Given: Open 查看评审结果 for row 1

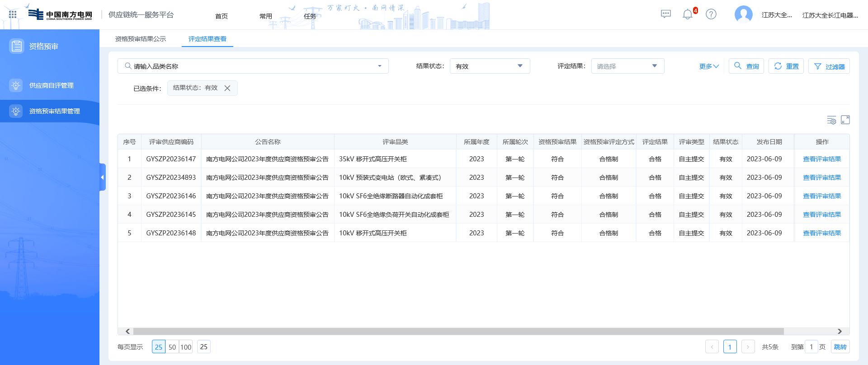Looking at the screenshot, I should tap(821, 159).
